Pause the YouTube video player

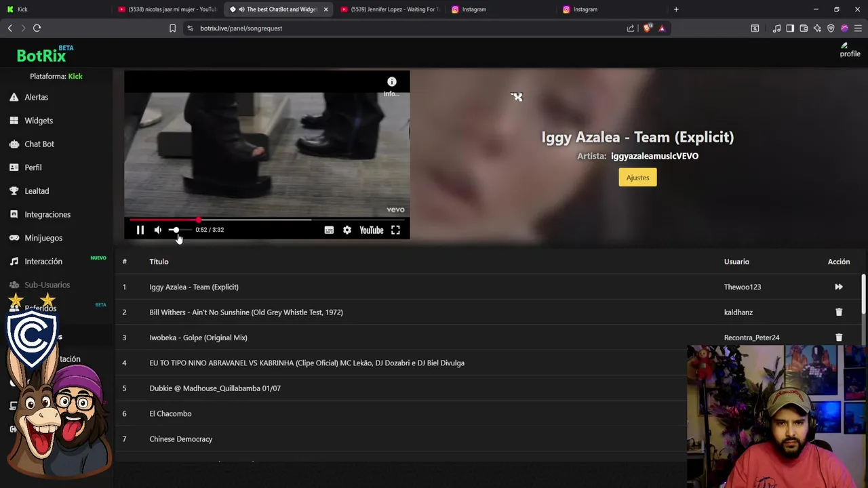pos(140,230)
